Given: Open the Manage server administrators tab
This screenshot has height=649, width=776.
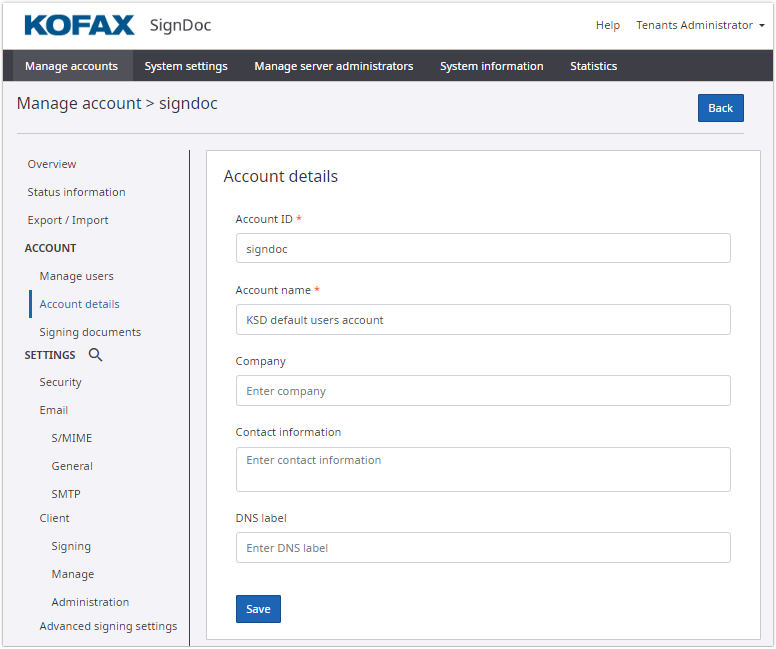Looking at the screenshot, I should pyautogui.click(x=333, y=66).
